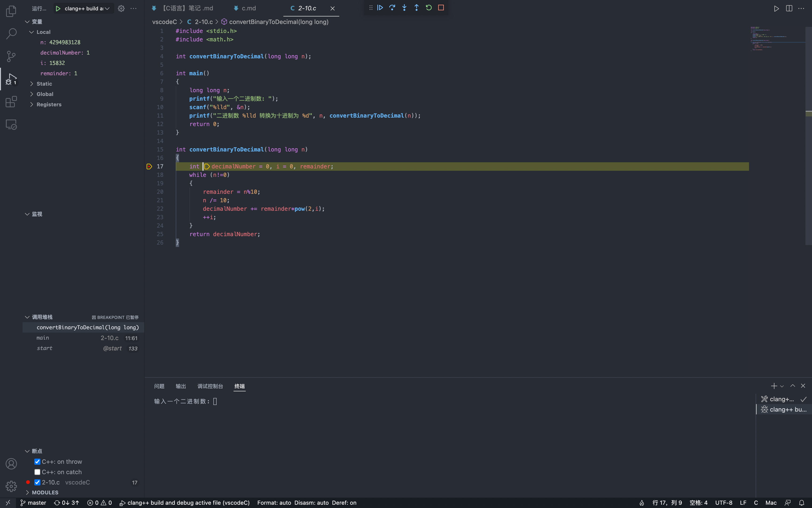Collapse the 调用堆栈 call stack section

pyautogui.click(x=27, y=317)
